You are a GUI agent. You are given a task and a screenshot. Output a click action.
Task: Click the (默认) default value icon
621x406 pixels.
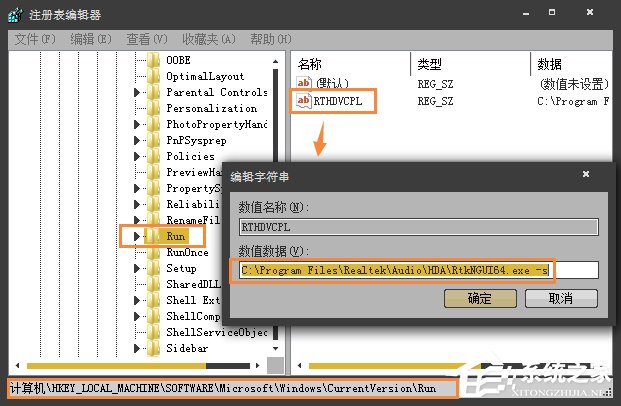point(303,83)
